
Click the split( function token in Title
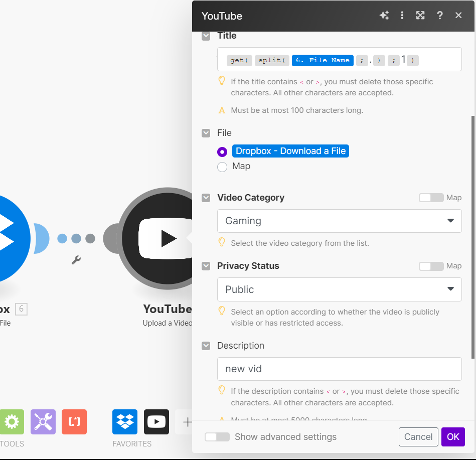click(272, 60)
